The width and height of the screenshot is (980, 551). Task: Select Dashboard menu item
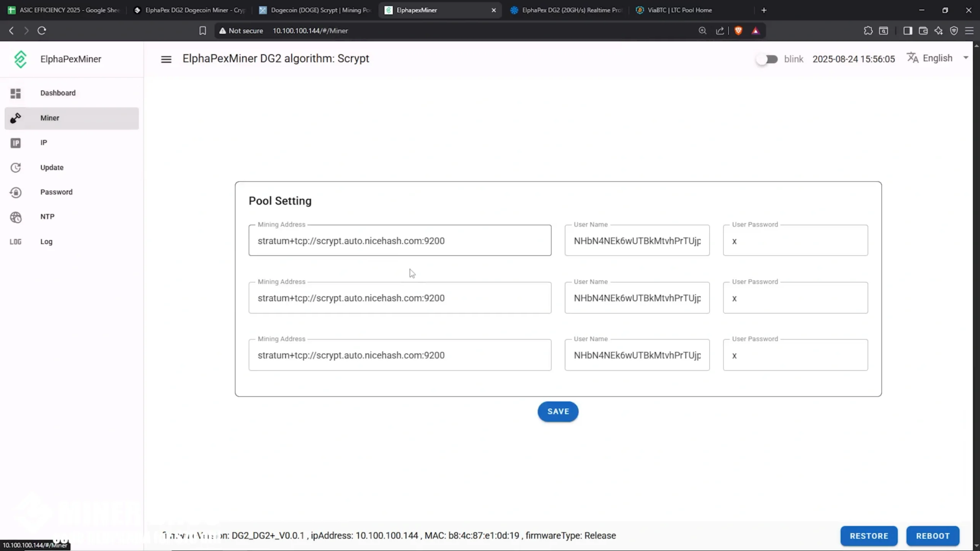(72, 93)
